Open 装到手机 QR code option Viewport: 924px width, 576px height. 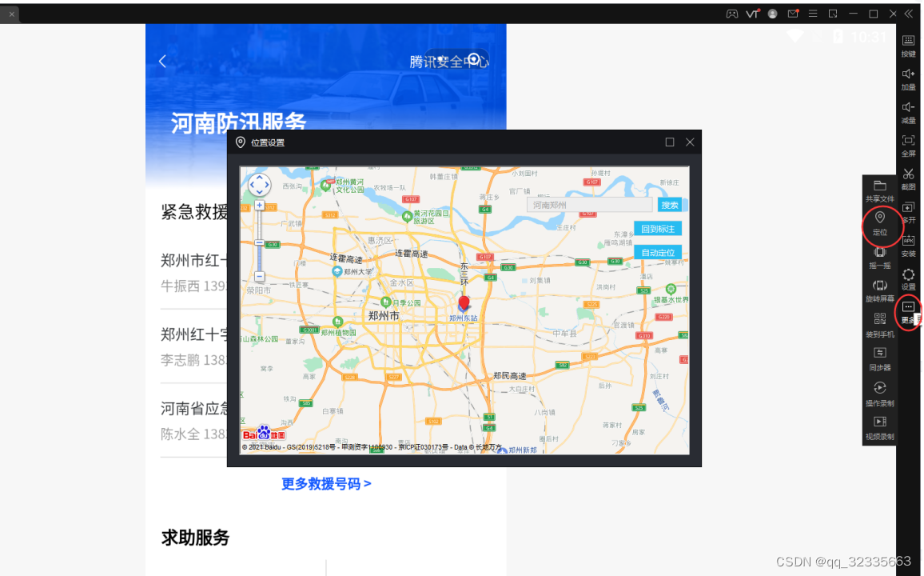[x=880, y=326]
